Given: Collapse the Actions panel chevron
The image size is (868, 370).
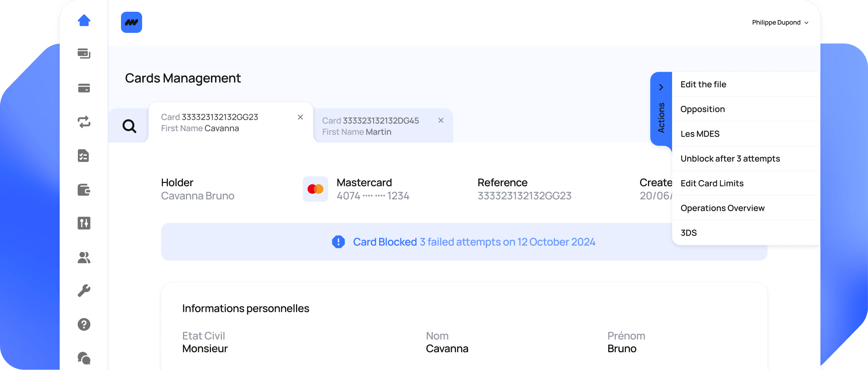Looking at the screenshot, I should point(661,87).
